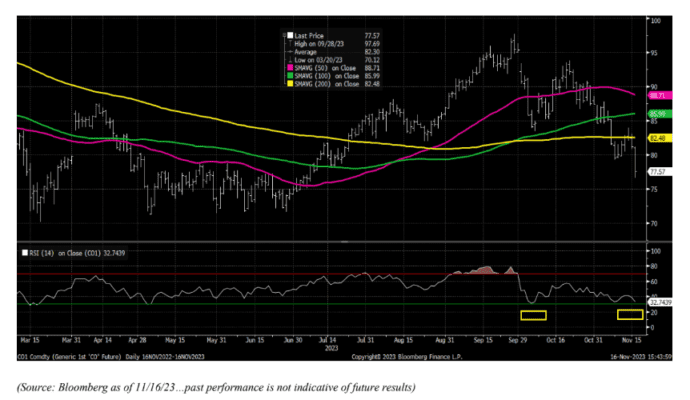Click the 'May 31' date axis label
Viewport: 690px width, 400px height.
click(216, 340)
